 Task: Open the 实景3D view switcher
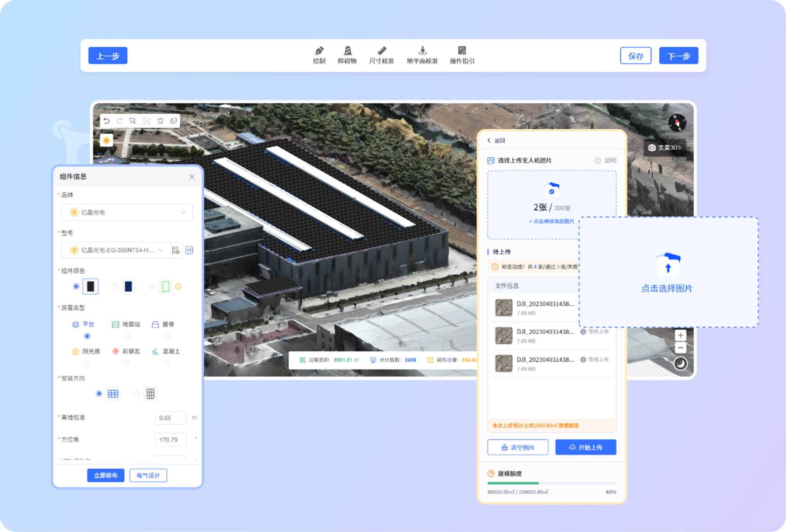tap(665, 147)
